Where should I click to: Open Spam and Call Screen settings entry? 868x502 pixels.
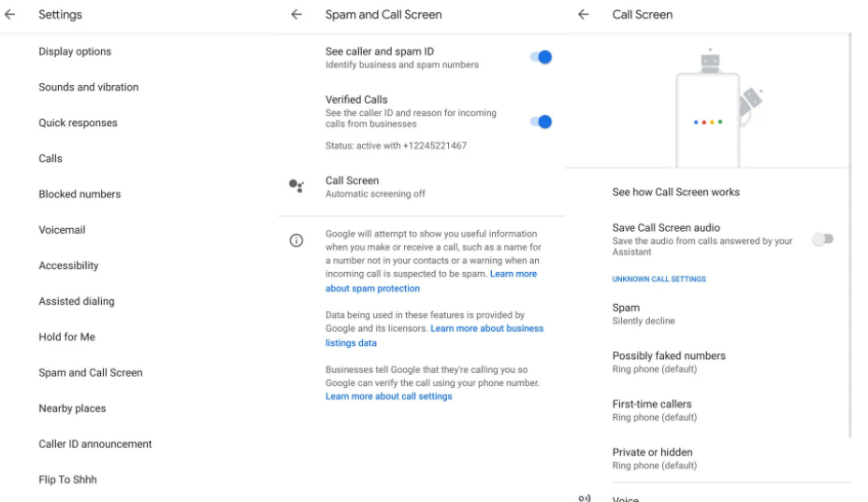(x=91, y=372)
